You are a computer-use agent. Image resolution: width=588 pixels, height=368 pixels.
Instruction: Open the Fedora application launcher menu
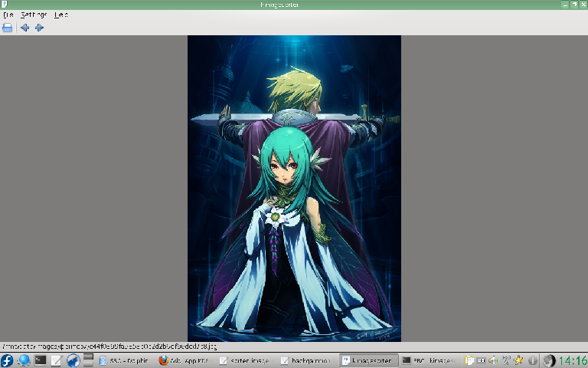point(7,360)
